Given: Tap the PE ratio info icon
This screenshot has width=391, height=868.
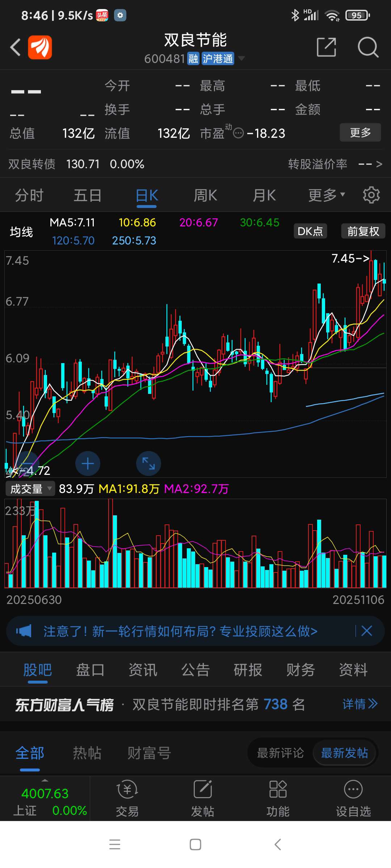Looking at the screenshot, I should pyautogui.click(x=238, y=133).
